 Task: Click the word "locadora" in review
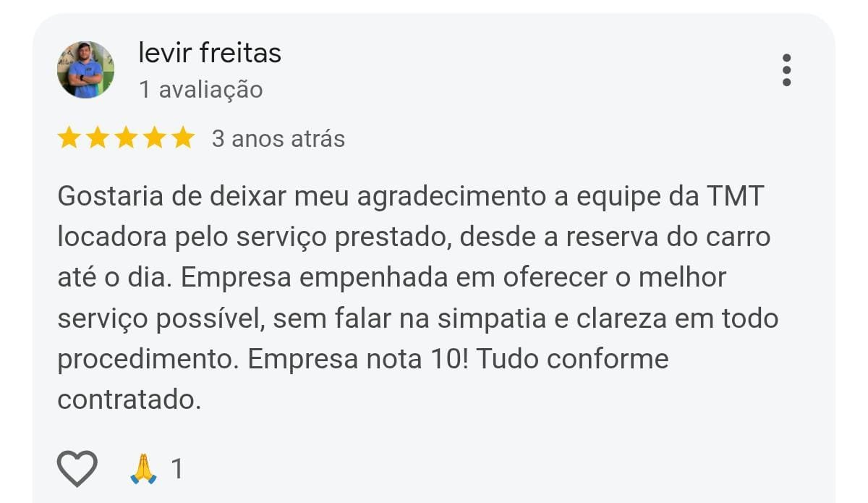coord(111,237)
